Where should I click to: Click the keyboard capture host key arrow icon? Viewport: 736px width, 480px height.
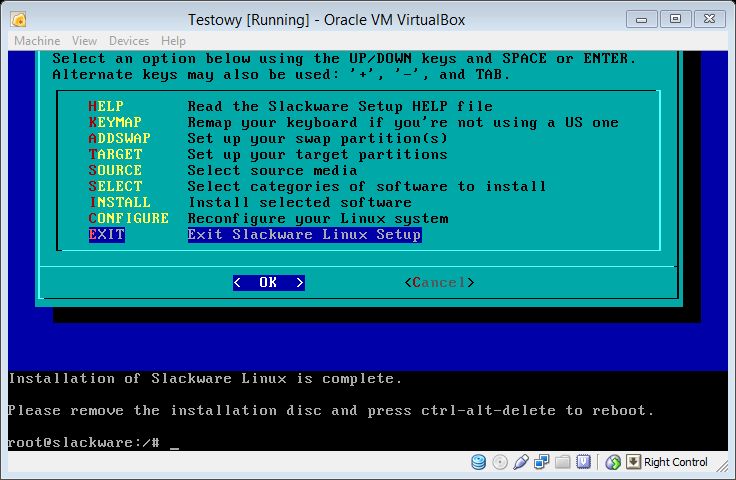(633, 462)
